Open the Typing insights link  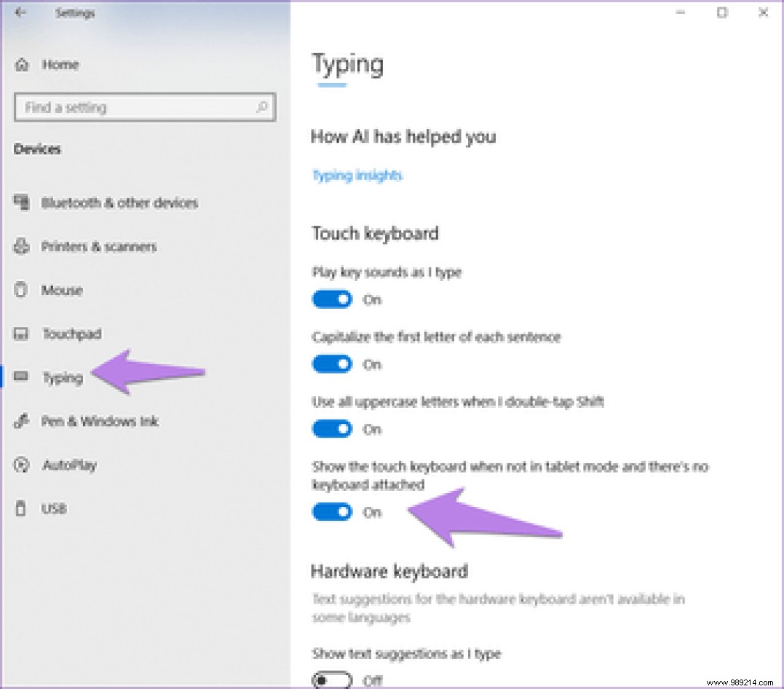tap(357, 175)
